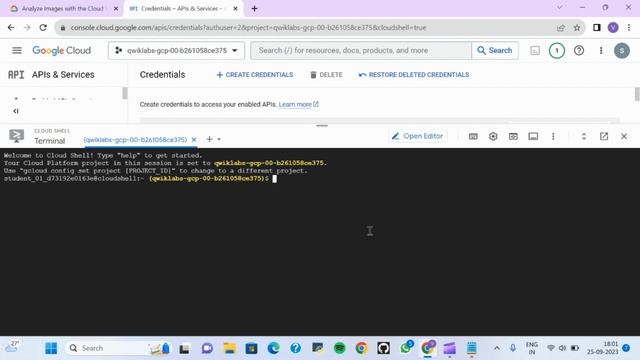
Task: Open the project selector dropdown
Action: click(176, 50)
